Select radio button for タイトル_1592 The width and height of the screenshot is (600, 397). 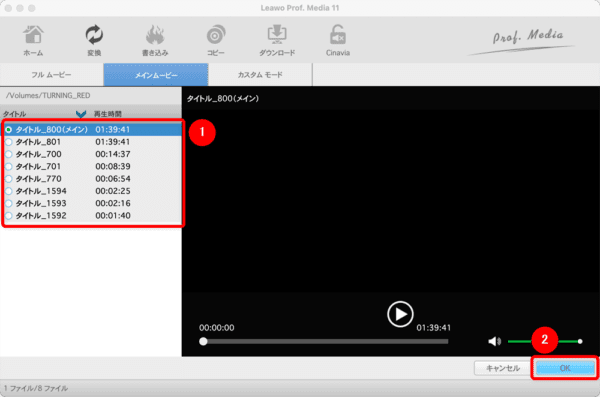point(8,216)
